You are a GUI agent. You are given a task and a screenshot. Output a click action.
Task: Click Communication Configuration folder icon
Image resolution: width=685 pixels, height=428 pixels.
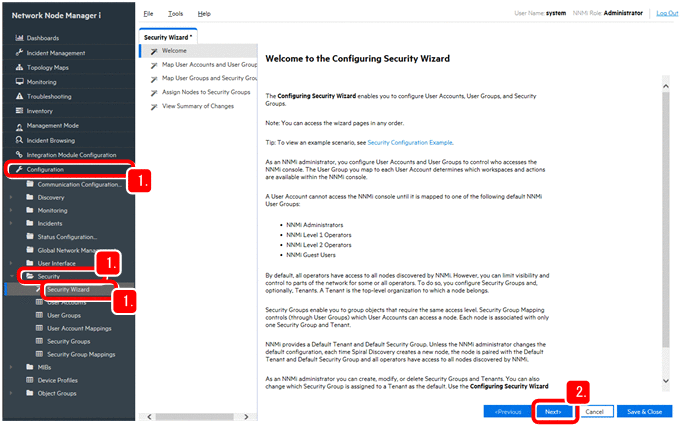30,184
